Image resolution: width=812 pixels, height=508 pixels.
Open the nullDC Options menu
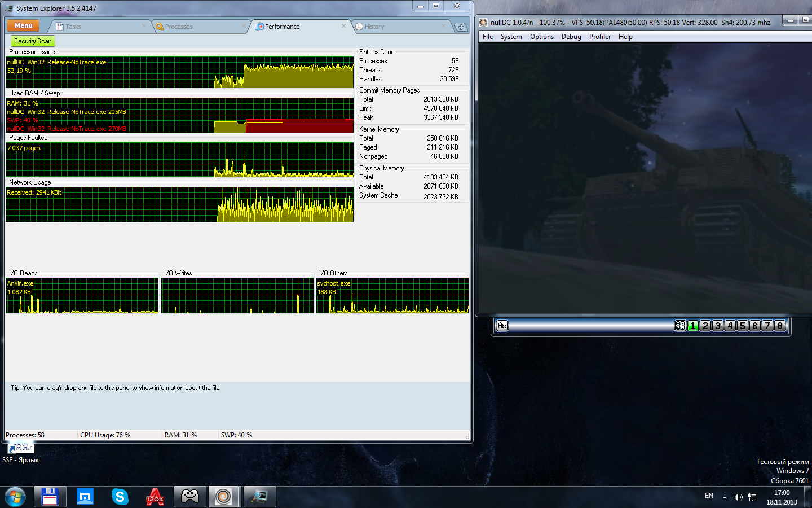541,37
